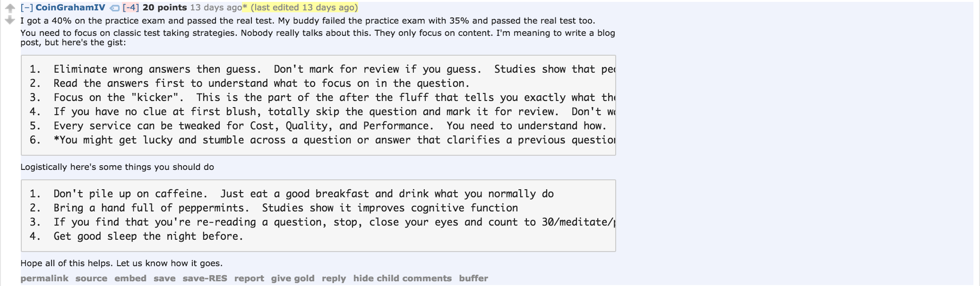Screen dimensions: 980x286
Task: Click the highlighted 'last edited 13 days ago' text
Action: [304, 8]
